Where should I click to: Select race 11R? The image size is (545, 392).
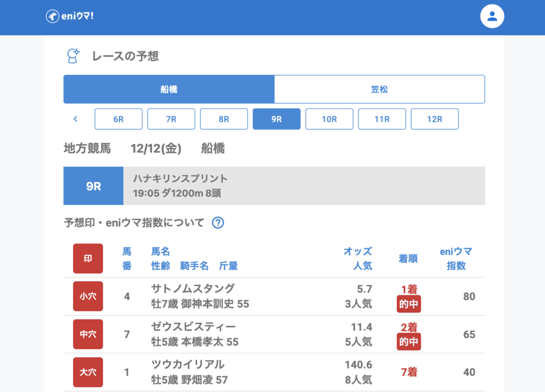382,119
